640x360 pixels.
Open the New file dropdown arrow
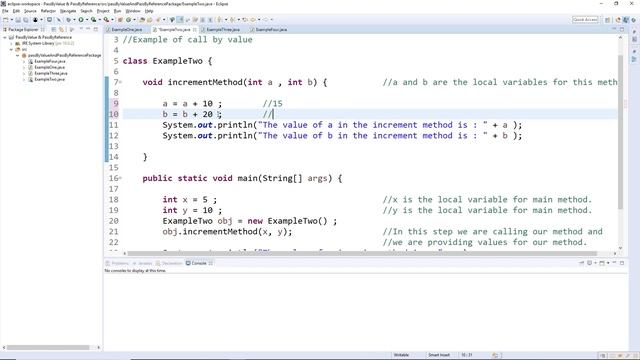pyautogui.click(x=11, y=20)
